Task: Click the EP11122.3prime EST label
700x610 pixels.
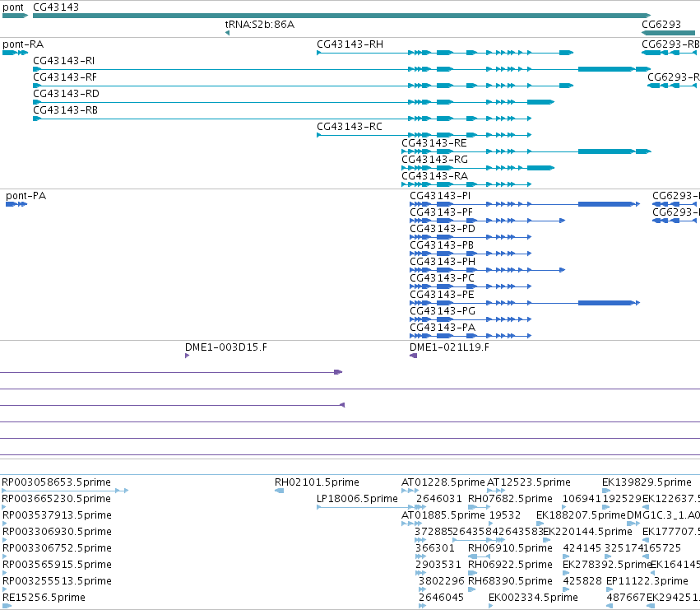Action: (x=647, y=581)
